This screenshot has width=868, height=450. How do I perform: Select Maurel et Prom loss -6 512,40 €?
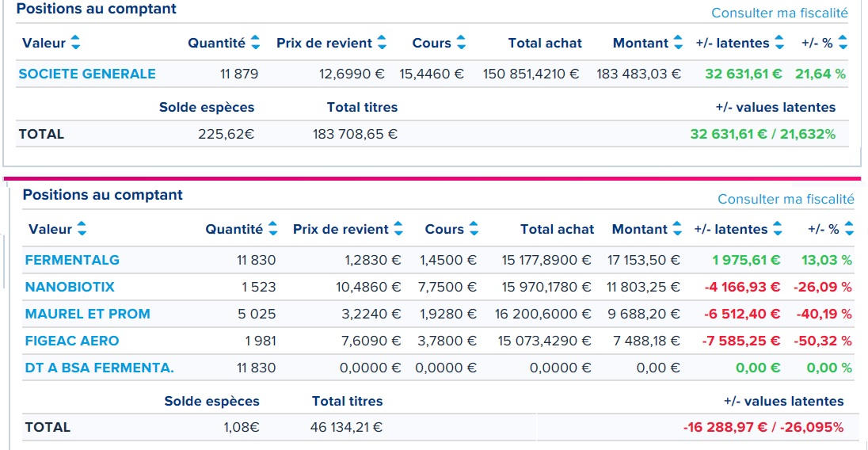(x=742, y=314)
